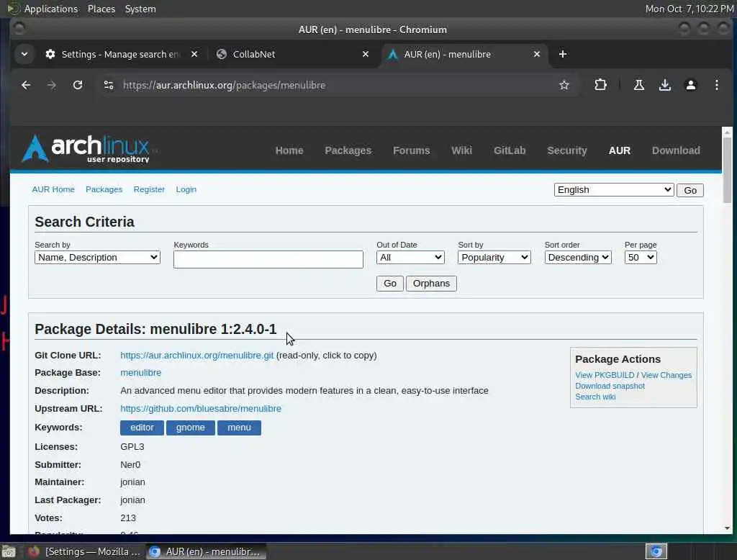Open the Sort order dropdown
737x560 pixels.
click(578, 258)
